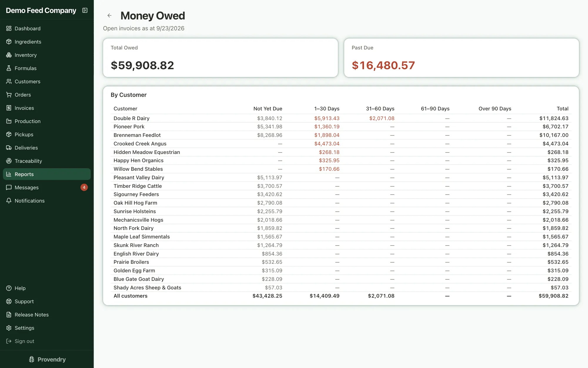Click the Formulas flask icon
Image resolution: width=588 pixels, height=368 pixels.
9,68
